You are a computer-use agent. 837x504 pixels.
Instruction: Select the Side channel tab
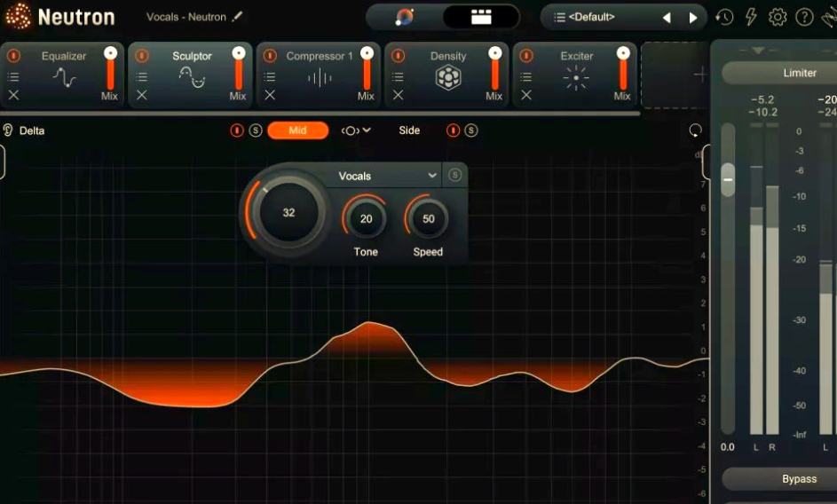click(x=409, y=130)
